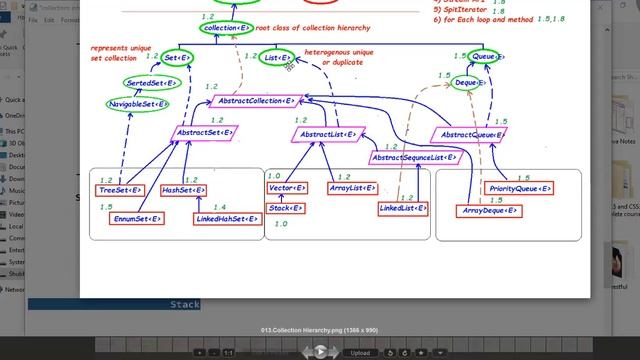
Task: Click the Upload button
Action: coord(360,353)
